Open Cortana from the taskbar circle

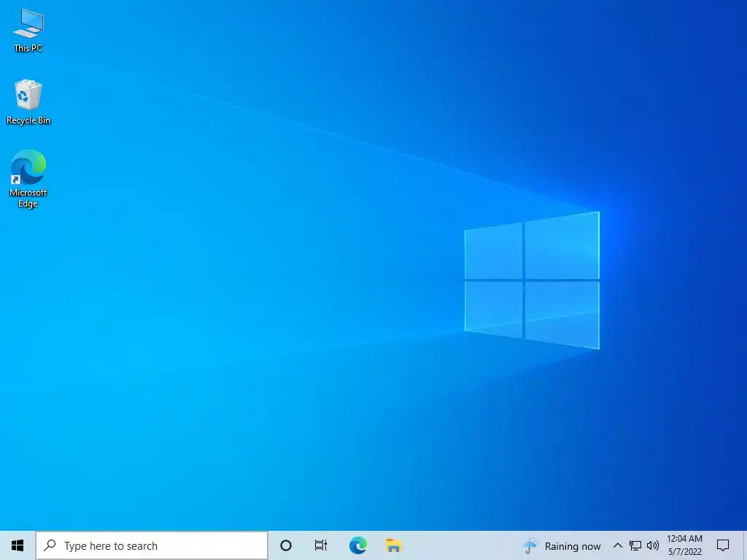[x=286, y=545]
